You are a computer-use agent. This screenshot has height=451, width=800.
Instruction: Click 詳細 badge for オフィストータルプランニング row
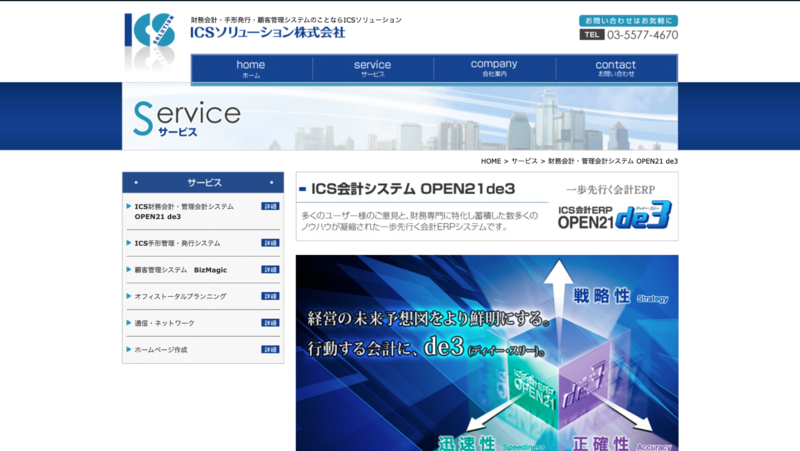(270, 296)
